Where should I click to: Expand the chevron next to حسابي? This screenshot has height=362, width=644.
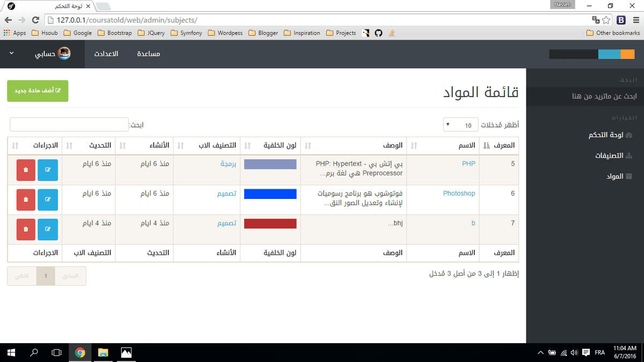pyautogui.click(x=11, y=54)
